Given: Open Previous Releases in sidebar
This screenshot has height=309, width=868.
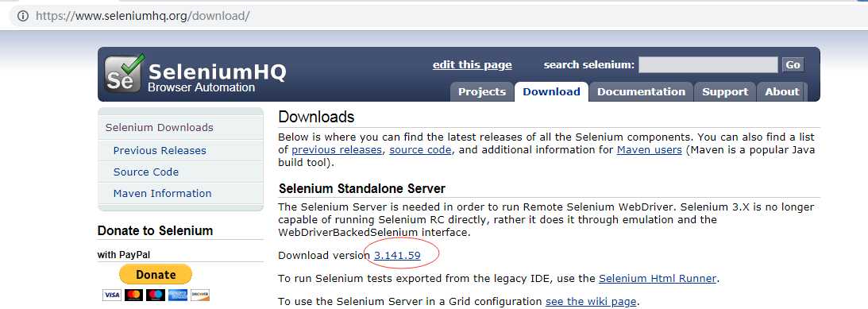Looking at the screenshot, I should coord(160,151).
